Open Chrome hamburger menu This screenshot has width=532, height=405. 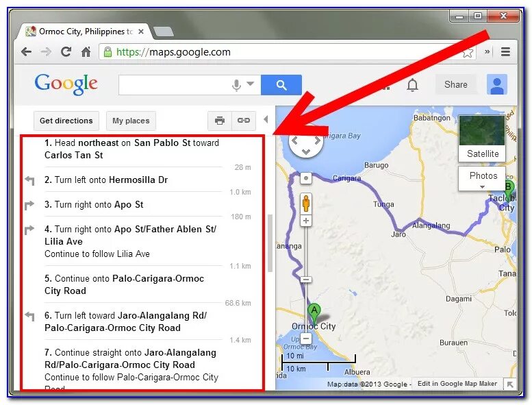pyautogui.click(x=505, y=51)
